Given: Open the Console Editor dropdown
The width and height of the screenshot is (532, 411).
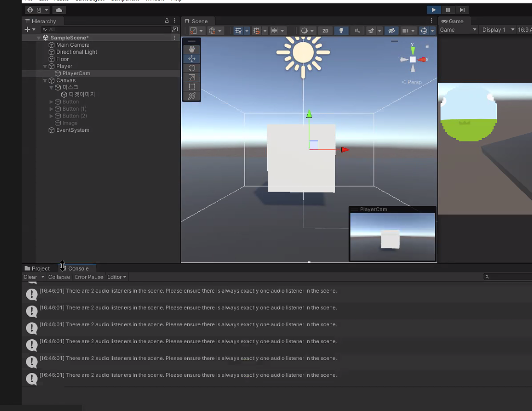Looking at the screenshot, I should [117, 277].
